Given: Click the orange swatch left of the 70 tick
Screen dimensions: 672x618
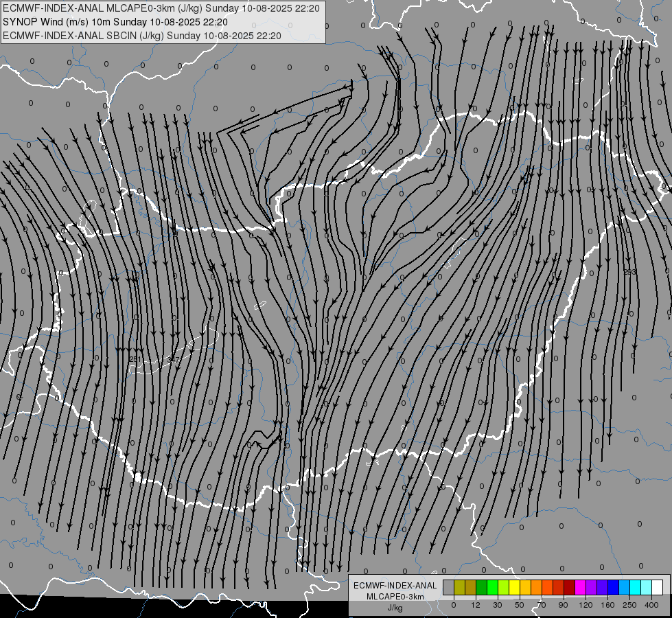Looking at the screenshot, I should (x=537, y=587).
